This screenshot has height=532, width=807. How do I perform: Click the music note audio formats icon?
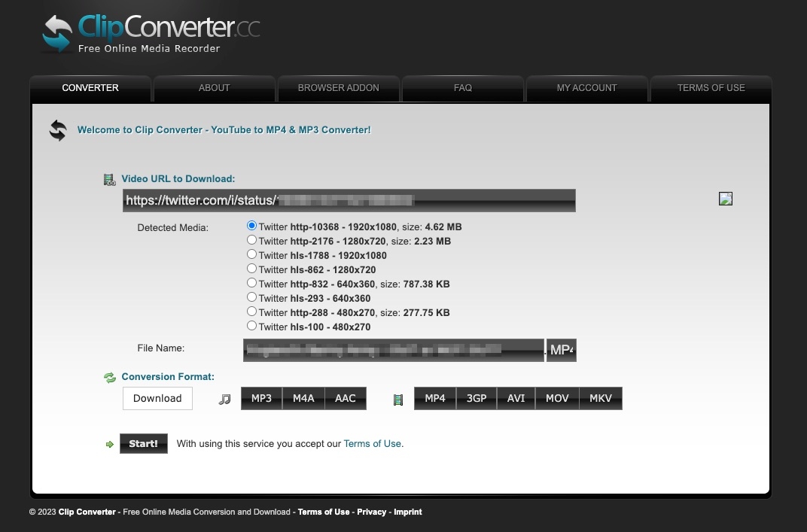click(224, 399)
